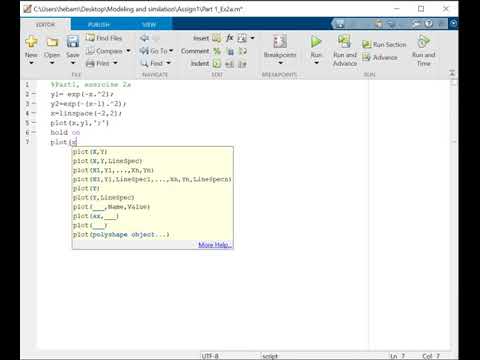Toggle the breakpoint dash on line 2
The width and height of the screenshot is (480, 360).
click(34, 94)
